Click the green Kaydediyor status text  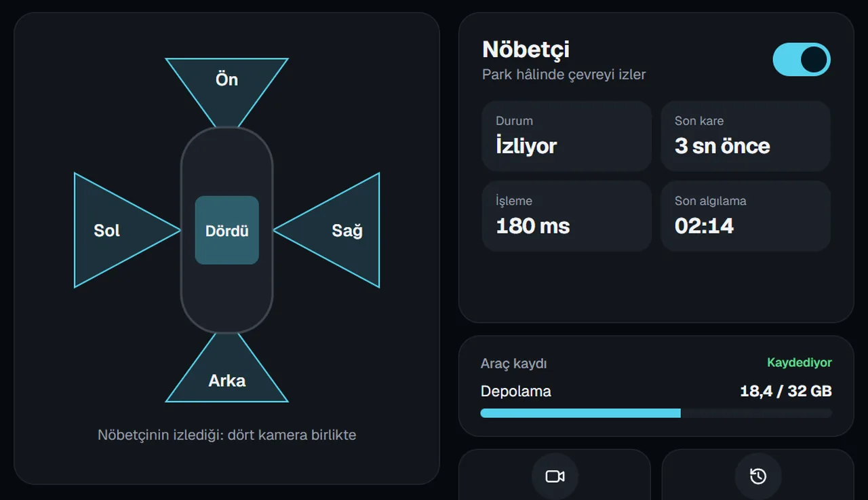[800, 363]
